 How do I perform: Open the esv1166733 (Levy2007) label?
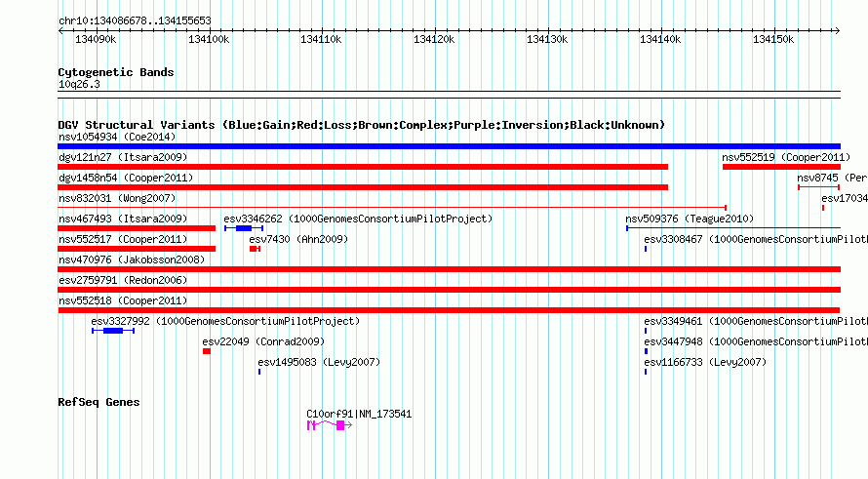[x=705, y=362]
